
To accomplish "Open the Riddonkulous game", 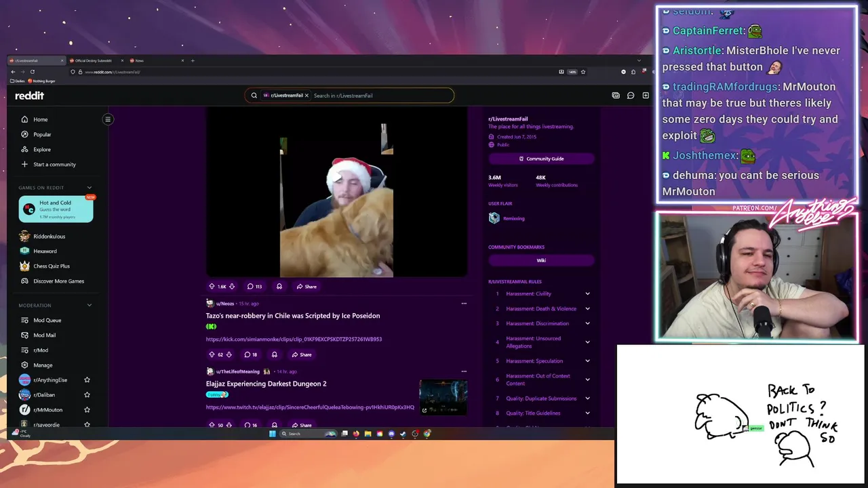I will point(49,237).
